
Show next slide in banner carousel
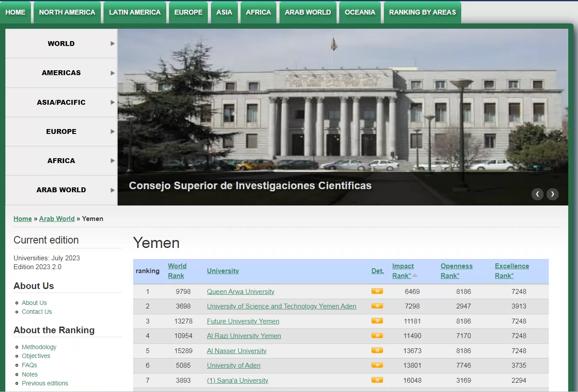[x=552, y=194]
